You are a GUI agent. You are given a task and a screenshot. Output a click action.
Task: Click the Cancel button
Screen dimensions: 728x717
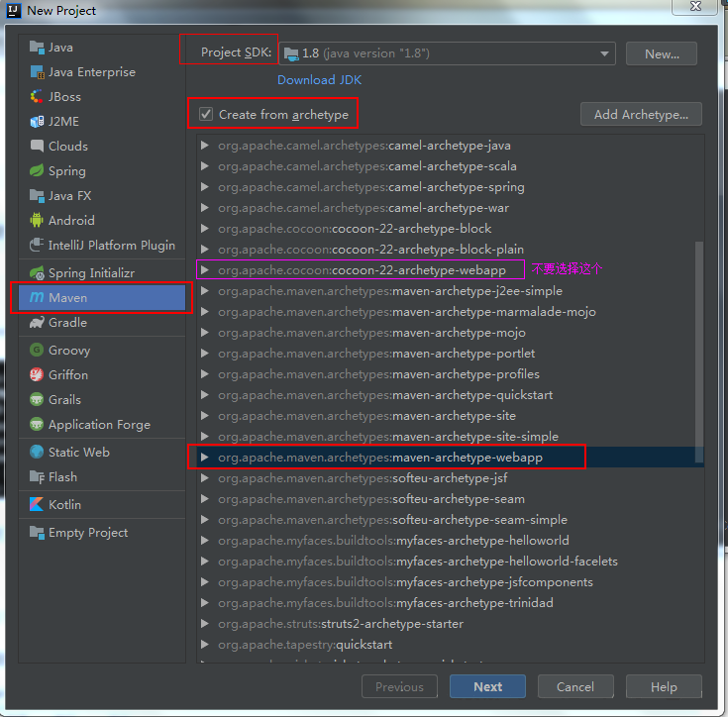tap(575, 686)
